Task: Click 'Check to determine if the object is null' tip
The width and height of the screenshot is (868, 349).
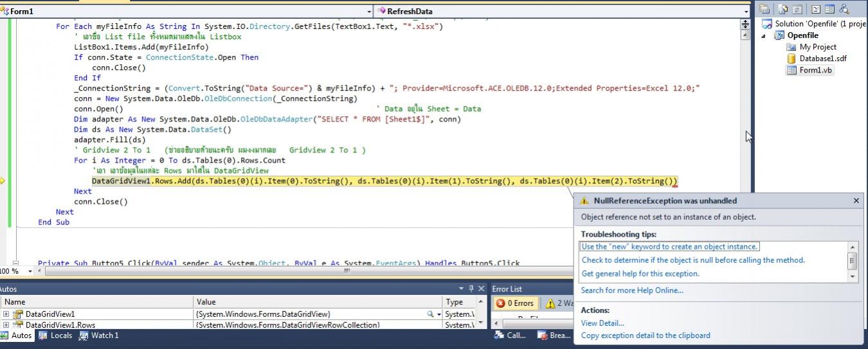Action: [x=693, y=260]
